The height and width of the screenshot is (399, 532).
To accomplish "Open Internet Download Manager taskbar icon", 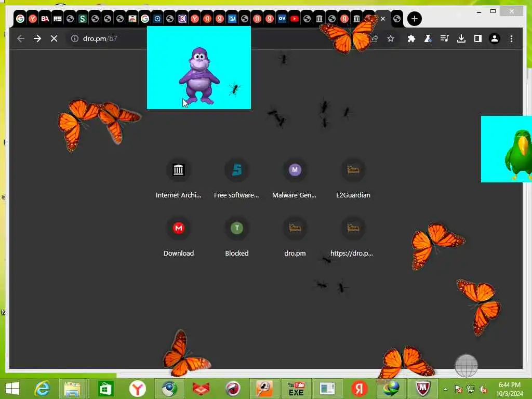I will (391, 389).
